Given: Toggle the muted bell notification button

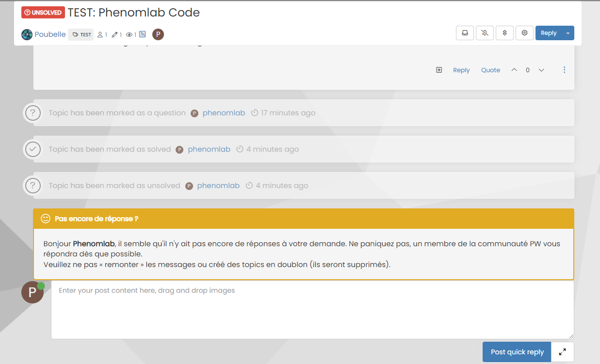Looking at the screenshot, I should click(485, 33).
